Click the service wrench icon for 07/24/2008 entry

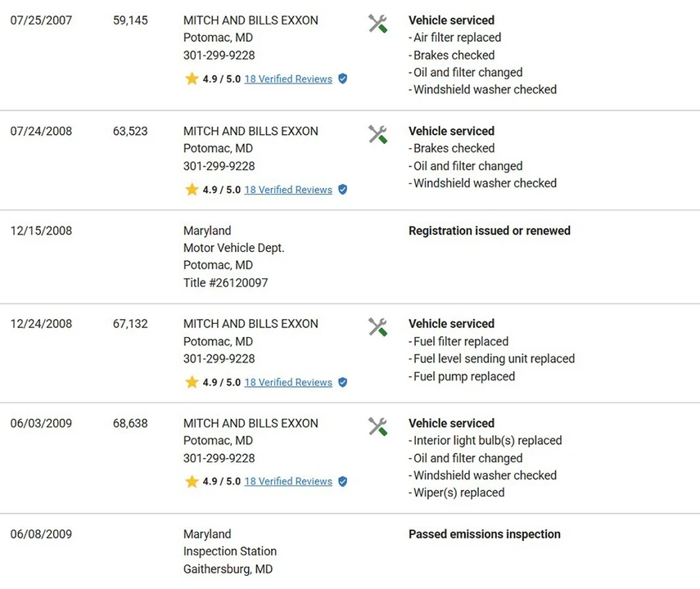377,134
